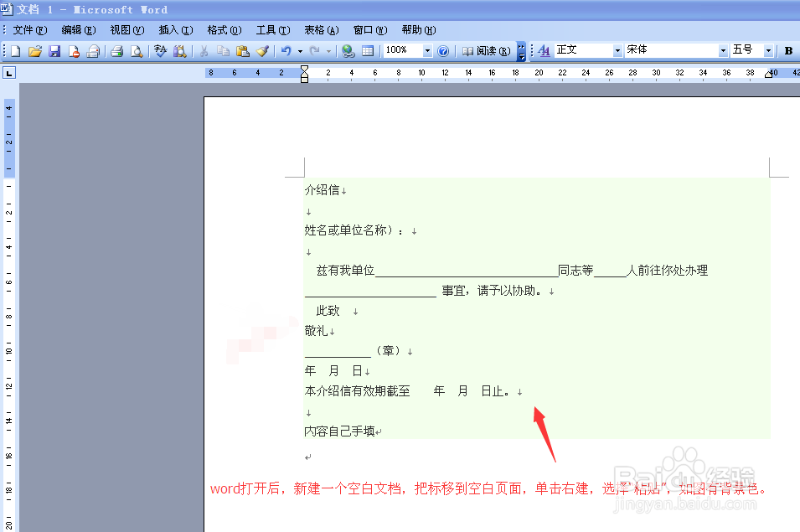Image resolution: width=800 pixels, height=532 pixels.
Task: Toggle 阅读 reading layout mode
Action: point(488,50)
